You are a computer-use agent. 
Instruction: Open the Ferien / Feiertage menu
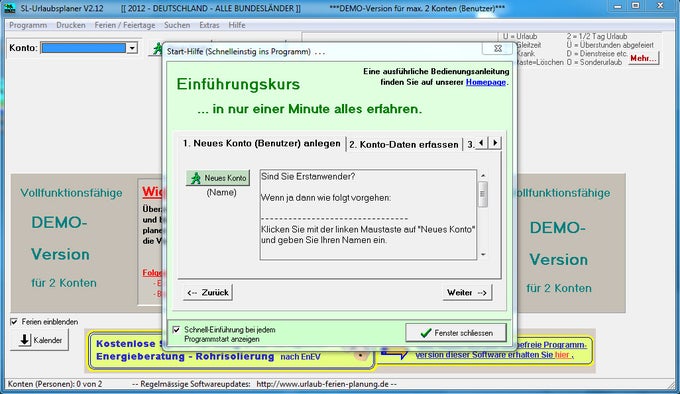125,25
